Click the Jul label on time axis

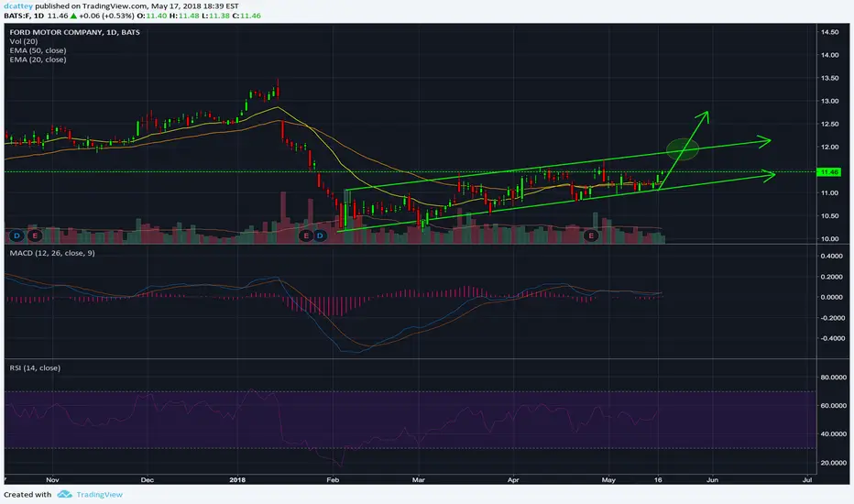coord(807,480)
